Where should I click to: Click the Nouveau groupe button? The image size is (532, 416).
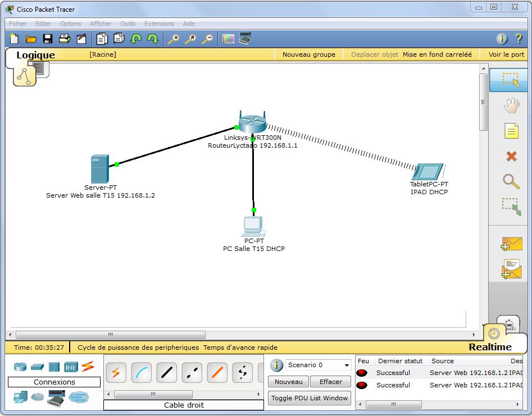click(309, 54)
